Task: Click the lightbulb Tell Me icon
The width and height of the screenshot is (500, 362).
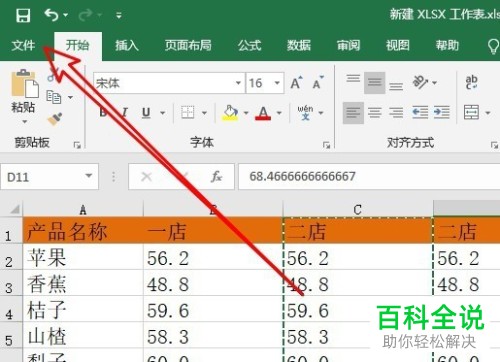Action: [493, 46]
